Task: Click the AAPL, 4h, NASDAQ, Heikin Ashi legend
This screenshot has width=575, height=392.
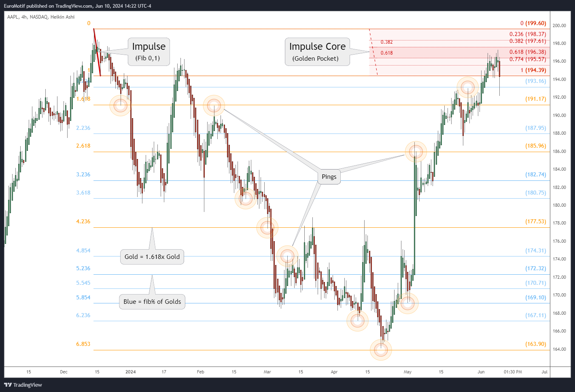Action: tap(41, 17)
